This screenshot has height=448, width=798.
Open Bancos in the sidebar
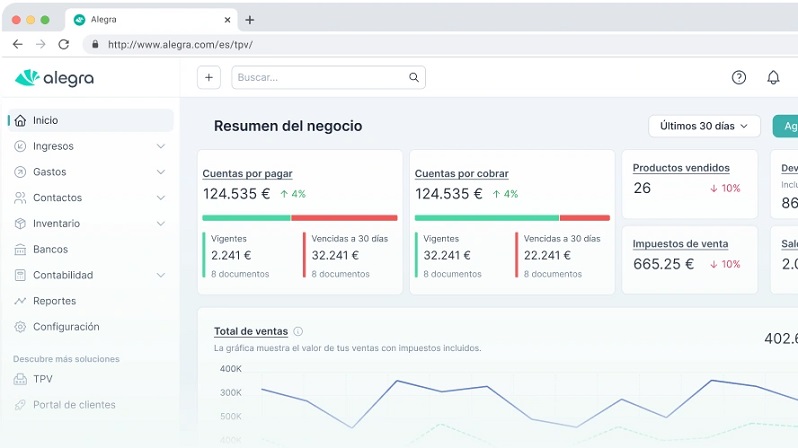(50, 249)
